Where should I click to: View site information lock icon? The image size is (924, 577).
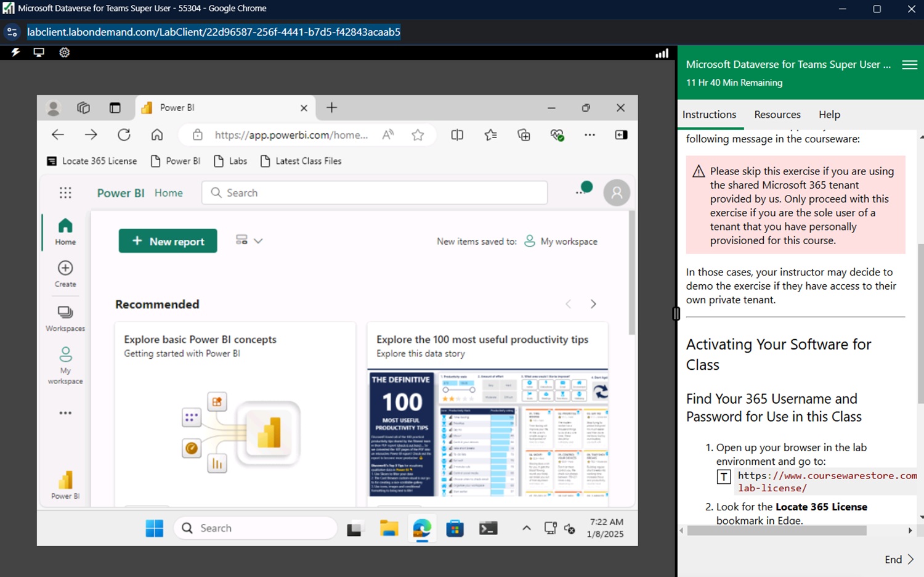point(197,134)
